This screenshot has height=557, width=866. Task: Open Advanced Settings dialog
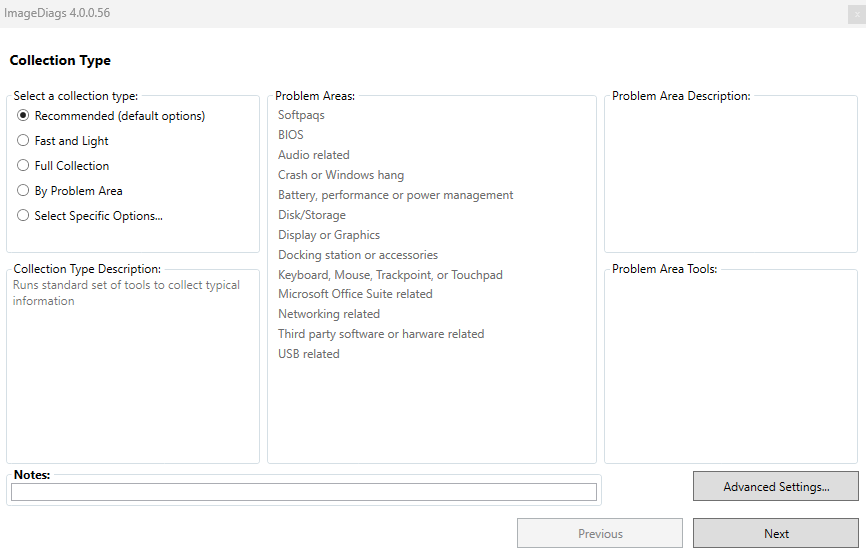tap(775, 487)
